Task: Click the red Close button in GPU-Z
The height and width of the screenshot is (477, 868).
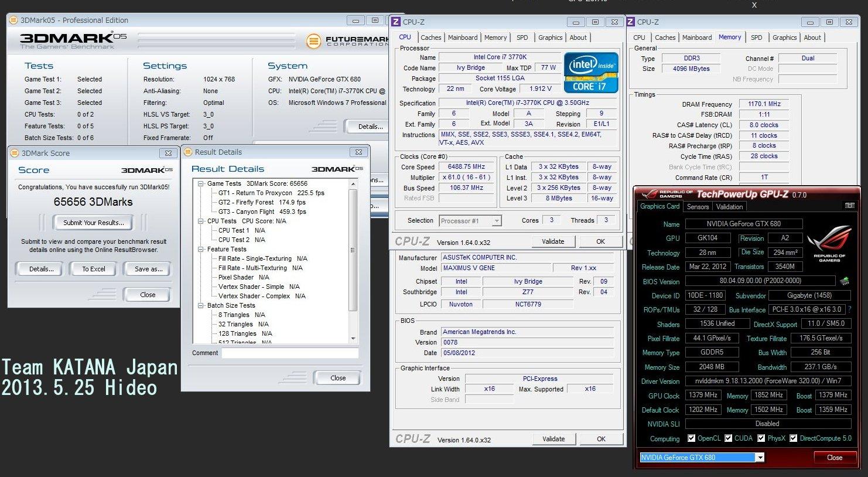Action: pyautogui.click(x=835, y=458)
